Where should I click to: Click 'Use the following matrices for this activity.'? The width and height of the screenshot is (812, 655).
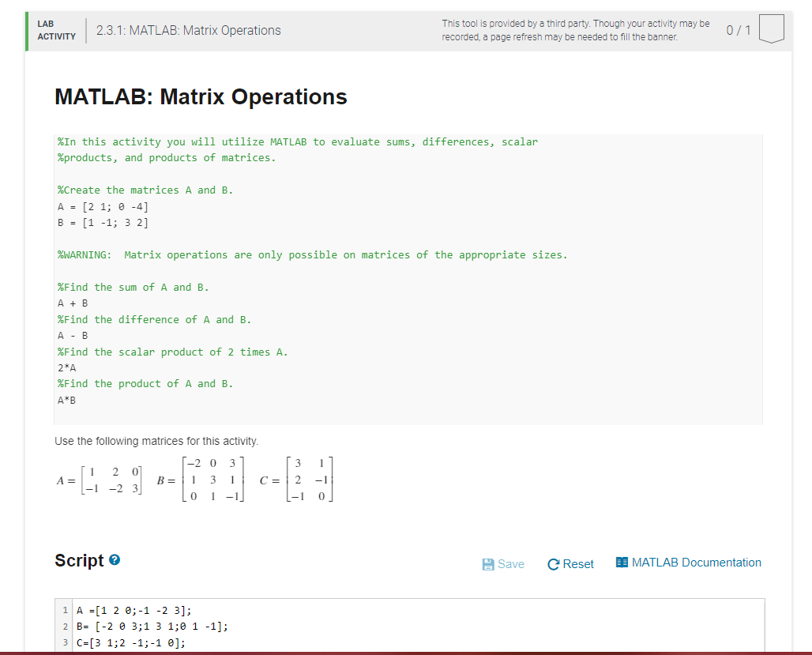(x=156, y=441)
